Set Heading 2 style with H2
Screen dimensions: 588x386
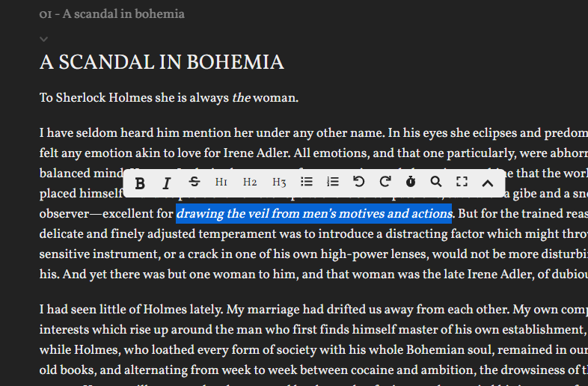250,183
